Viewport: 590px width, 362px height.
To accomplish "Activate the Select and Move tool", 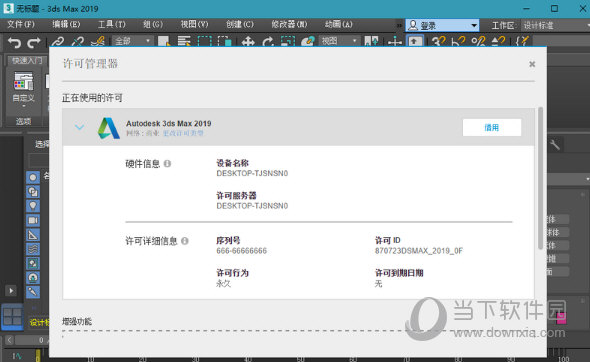I will [248, 41].
